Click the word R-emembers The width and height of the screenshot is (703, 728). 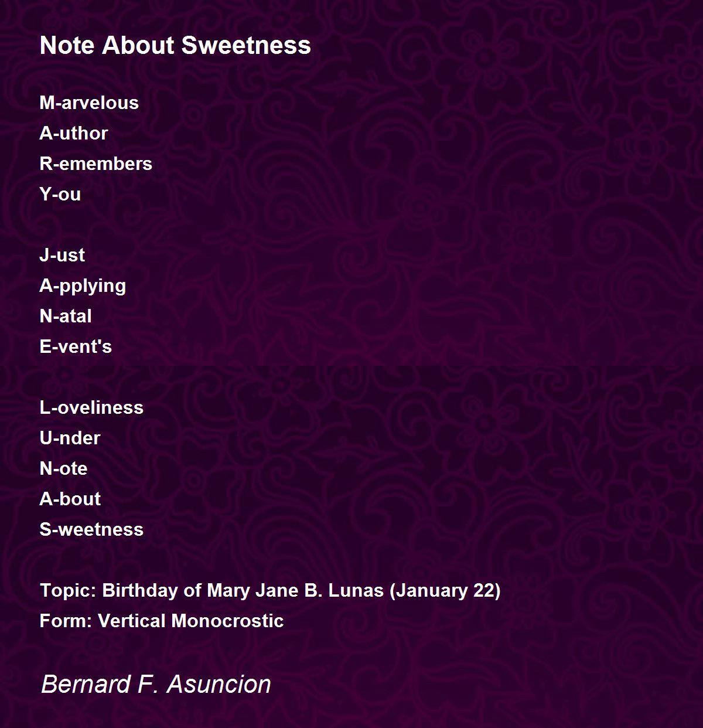(96, 164)
